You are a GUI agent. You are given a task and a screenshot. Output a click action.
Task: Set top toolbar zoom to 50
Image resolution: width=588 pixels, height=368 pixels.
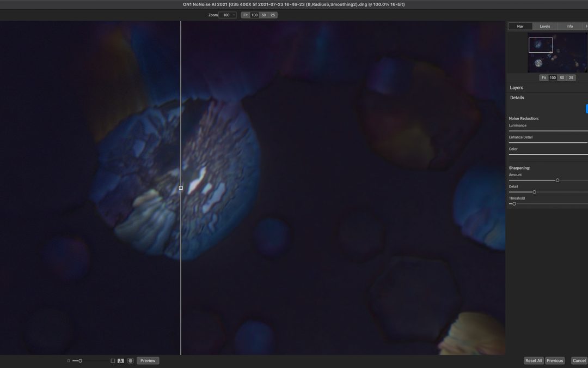(264, 15)
